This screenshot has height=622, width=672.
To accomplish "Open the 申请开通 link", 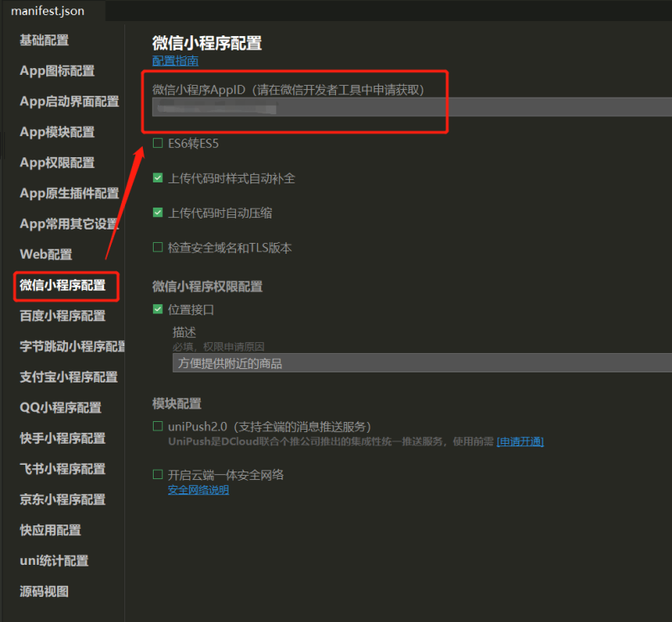I will pos(520,441).
